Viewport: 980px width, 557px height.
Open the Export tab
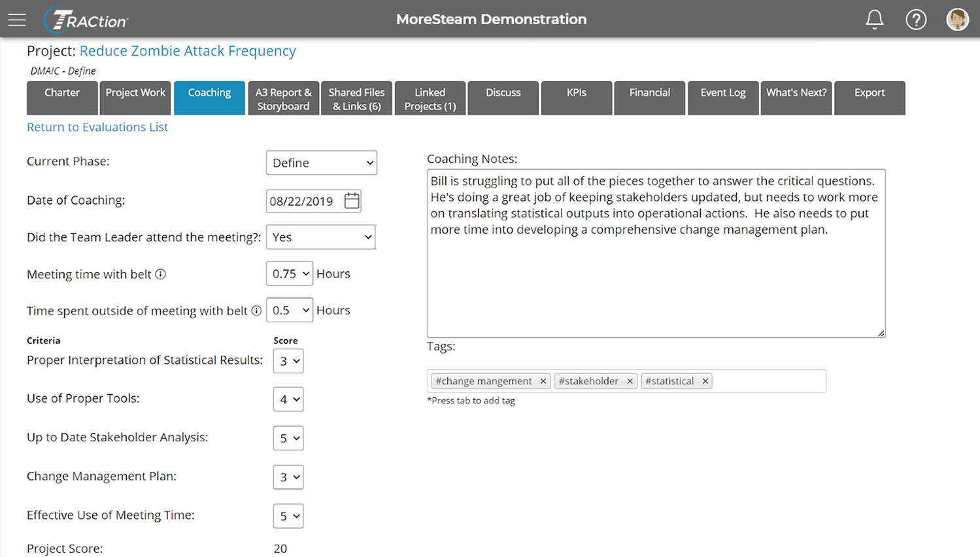(870, 98)
